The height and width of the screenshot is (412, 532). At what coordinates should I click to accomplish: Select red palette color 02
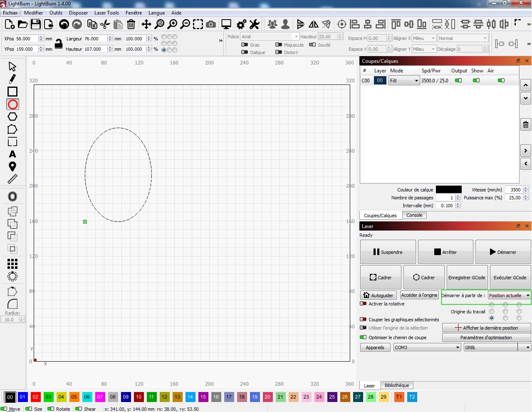point(35,397)
